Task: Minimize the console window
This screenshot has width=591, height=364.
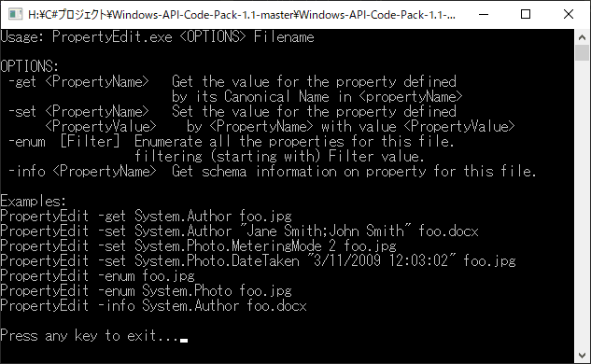Action: (x=484, y=14)
